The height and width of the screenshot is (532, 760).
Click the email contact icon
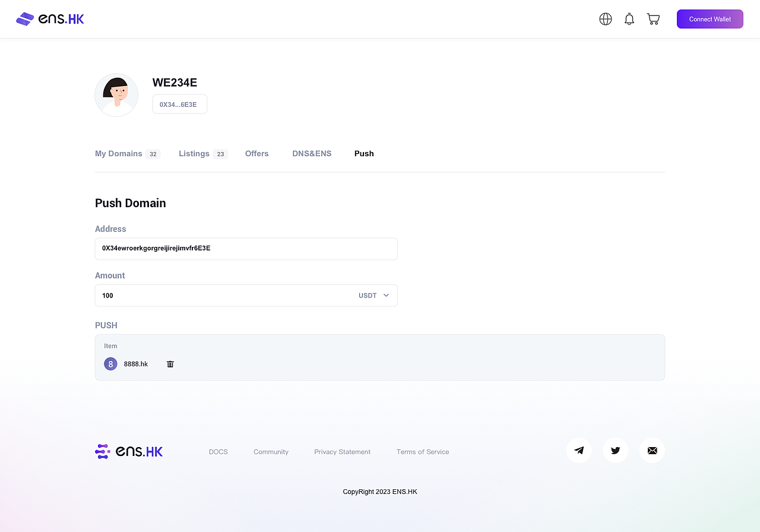click(x=652, y=451)
